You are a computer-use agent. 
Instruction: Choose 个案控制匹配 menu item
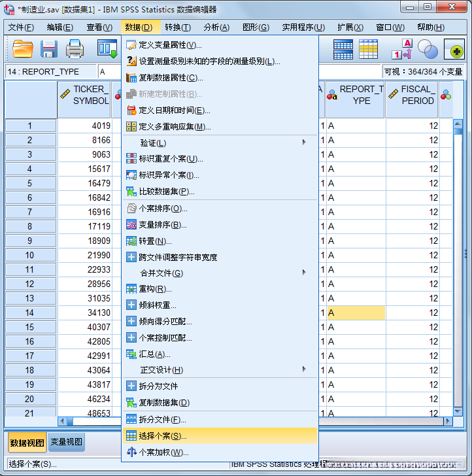click(x=220, y=338)
